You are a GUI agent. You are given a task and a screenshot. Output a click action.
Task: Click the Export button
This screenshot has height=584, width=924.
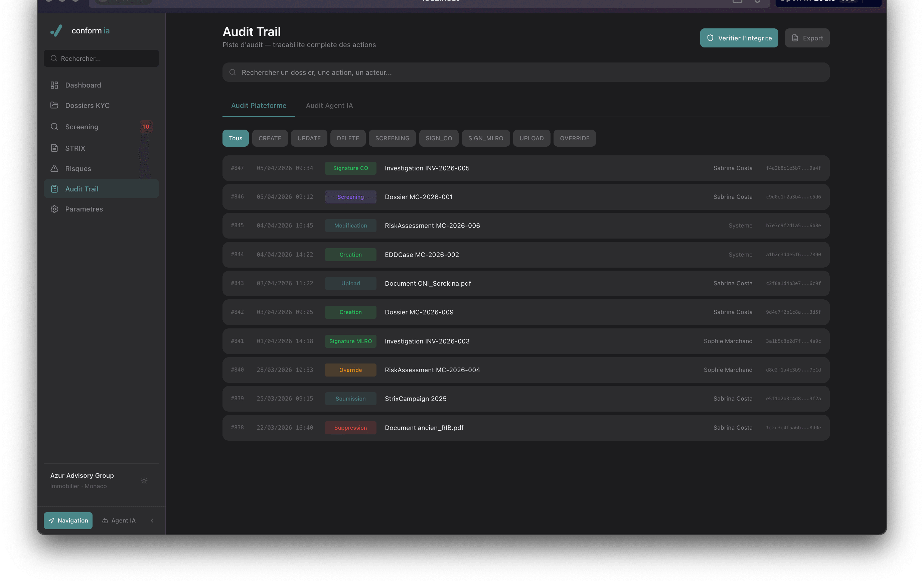click(x=807, y=38)
